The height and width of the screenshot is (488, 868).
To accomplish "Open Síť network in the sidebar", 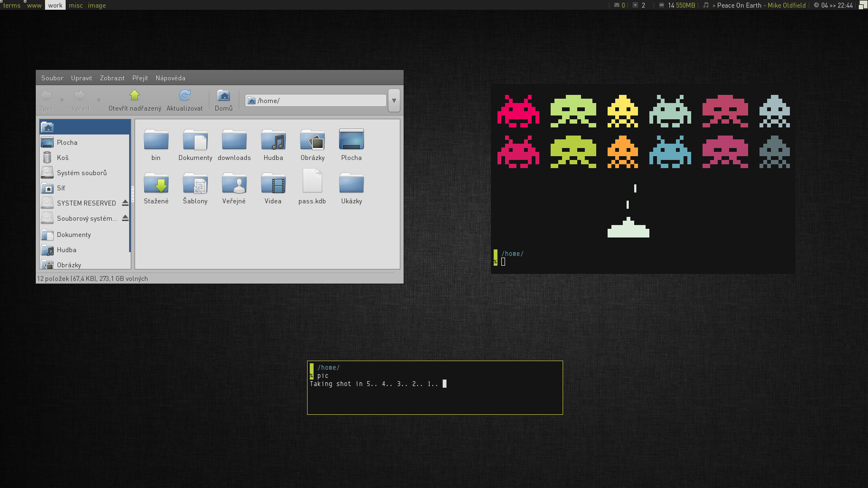I will 85,188.
